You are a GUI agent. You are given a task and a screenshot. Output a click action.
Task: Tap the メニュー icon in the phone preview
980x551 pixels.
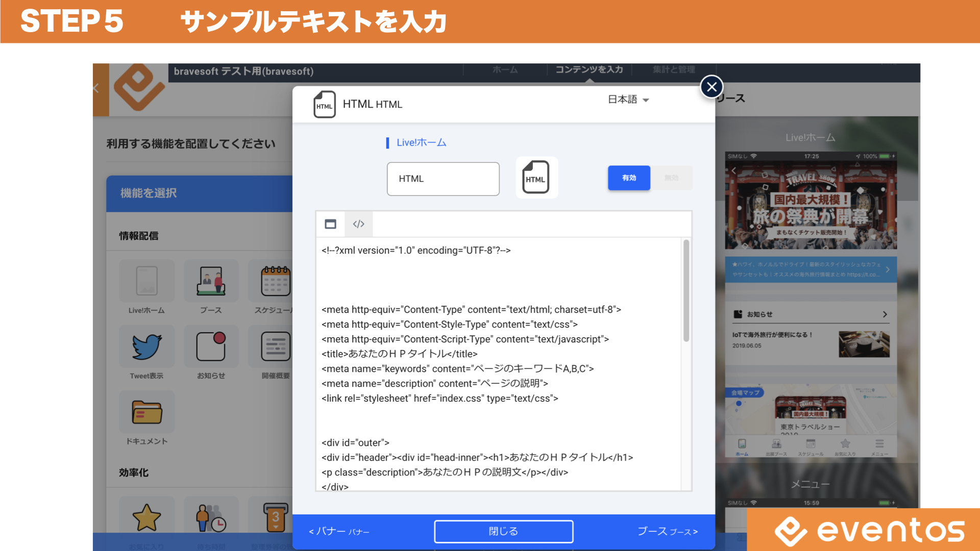pyautogui.click(x=879, y=447)
